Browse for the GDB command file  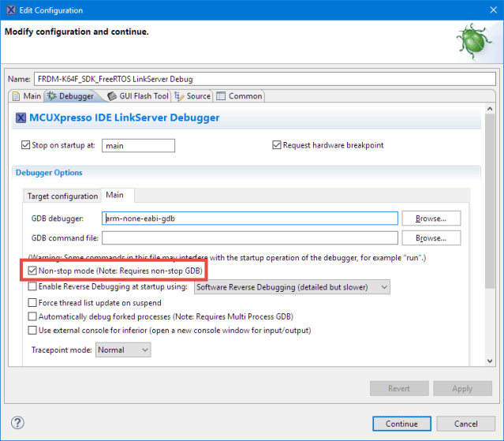point(431,237)
